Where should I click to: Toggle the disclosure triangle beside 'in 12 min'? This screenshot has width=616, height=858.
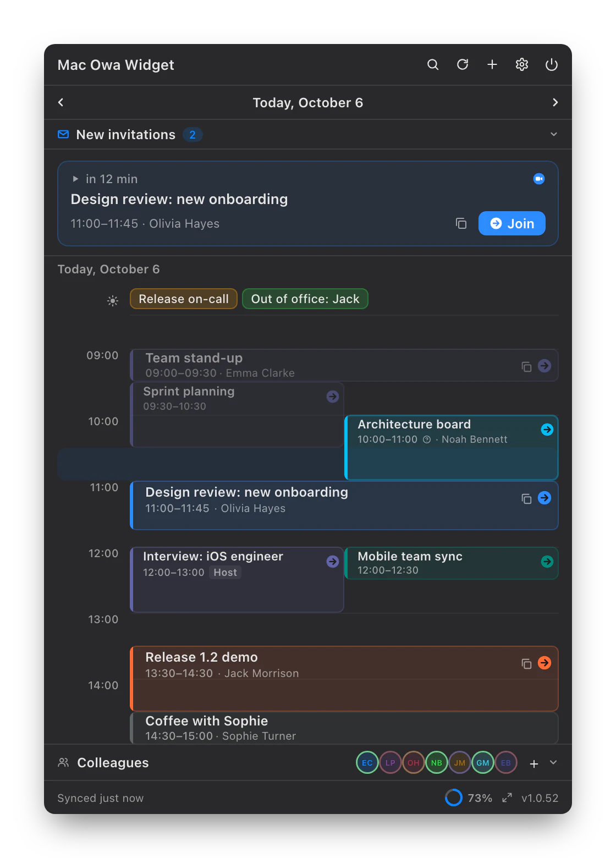pyautogui.click(x=75, y=179)
